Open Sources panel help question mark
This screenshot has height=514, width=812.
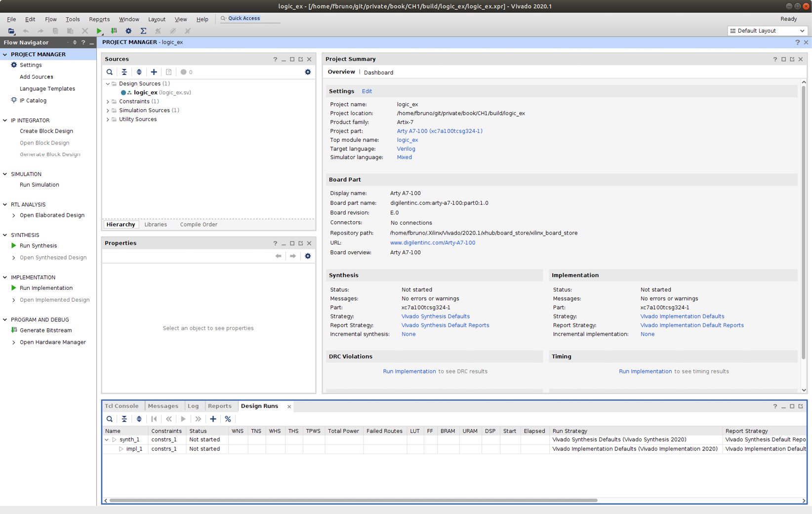(275, 59)
